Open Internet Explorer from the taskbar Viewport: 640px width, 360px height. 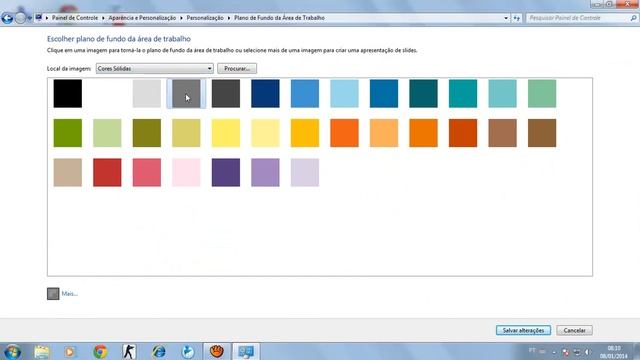[x=159, y=351]
